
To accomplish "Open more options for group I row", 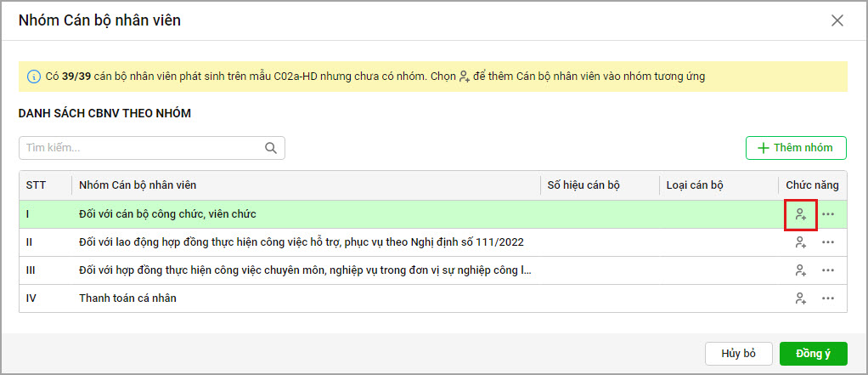I will (828, 214).
